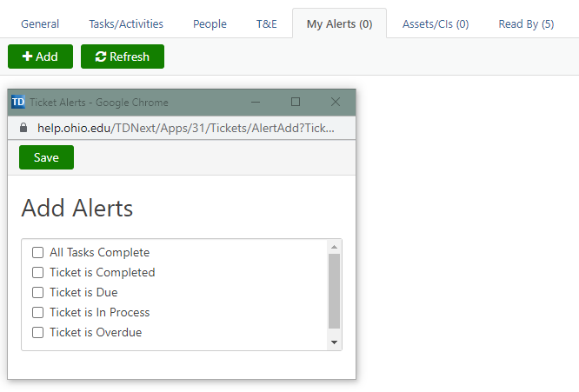Viewport: 579px width, 392px height.
Task: Click the TD app icon in title bar
Action: point(17,102)
